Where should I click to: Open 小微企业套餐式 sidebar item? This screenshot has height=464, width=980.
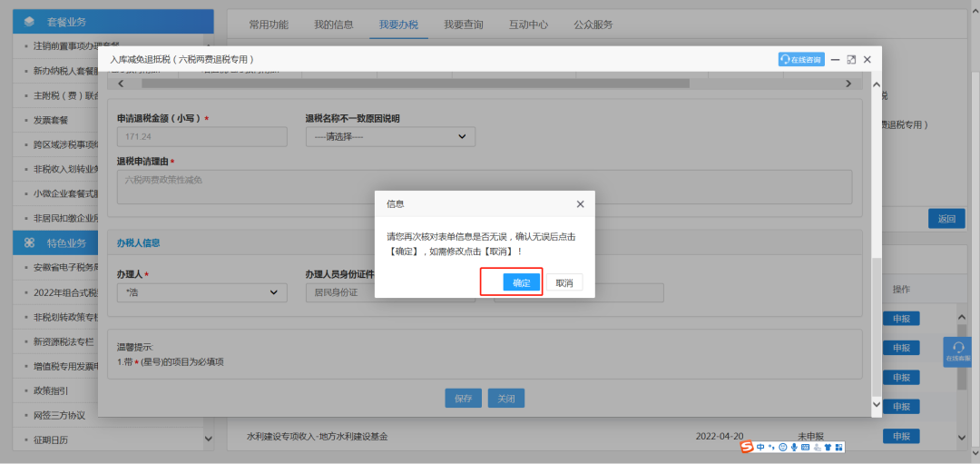pyautogui.click(x=65, y=193)
